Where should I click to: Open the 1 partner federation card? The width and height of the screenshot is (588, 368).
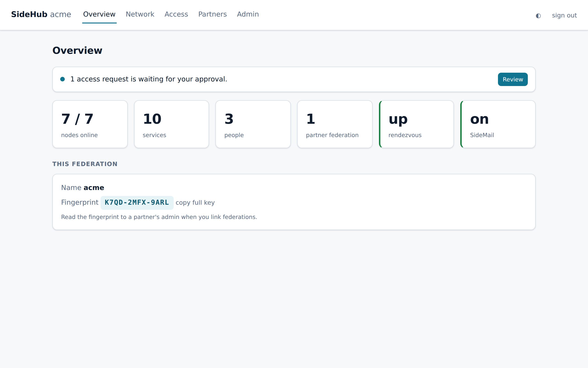coord(335,124)
